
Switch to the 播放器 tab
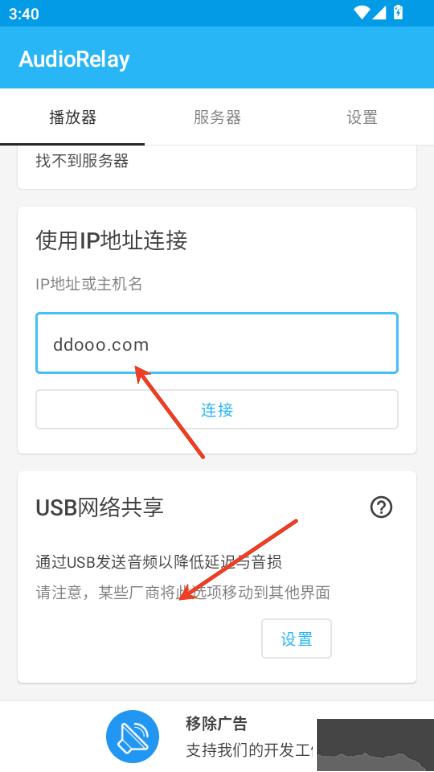click(72, 117)
